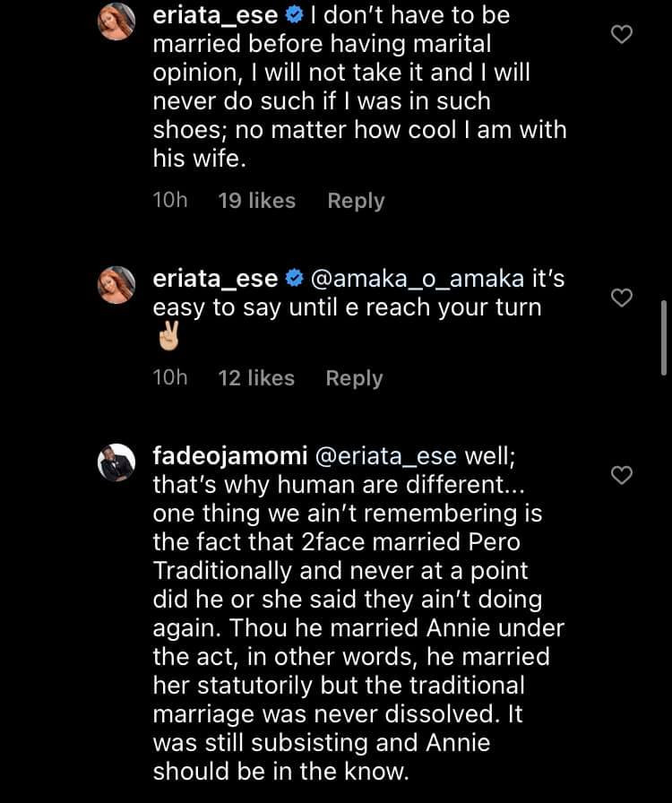Screen dimensions: 672x803
Task: Reply to the comment with 12 likes
Action: pyautogui.click(x=354, y=378)
